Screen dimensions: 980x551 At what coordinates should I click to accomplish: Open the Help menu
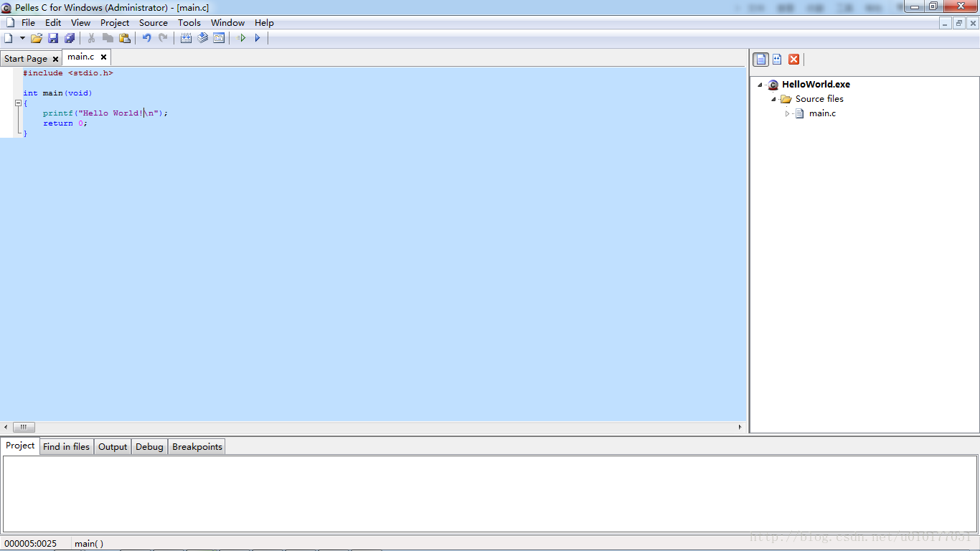click(264, 23)
